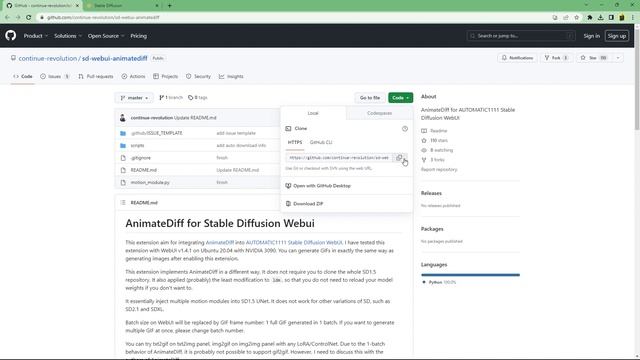Open the browser downloads icon
The height and width of the screenshot is (360, 640).
[600, 18]
